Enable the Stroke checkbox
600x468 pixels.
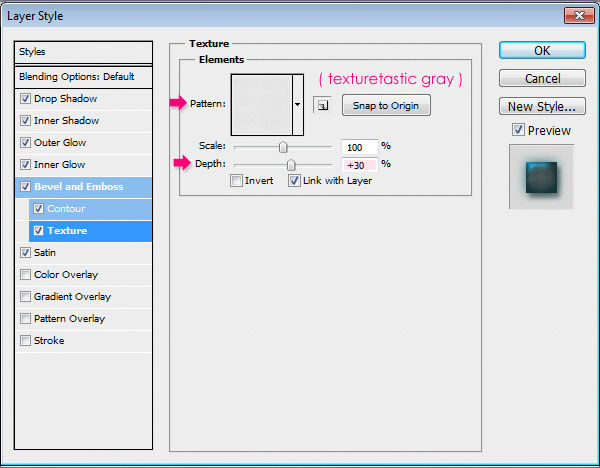[25, 341]
